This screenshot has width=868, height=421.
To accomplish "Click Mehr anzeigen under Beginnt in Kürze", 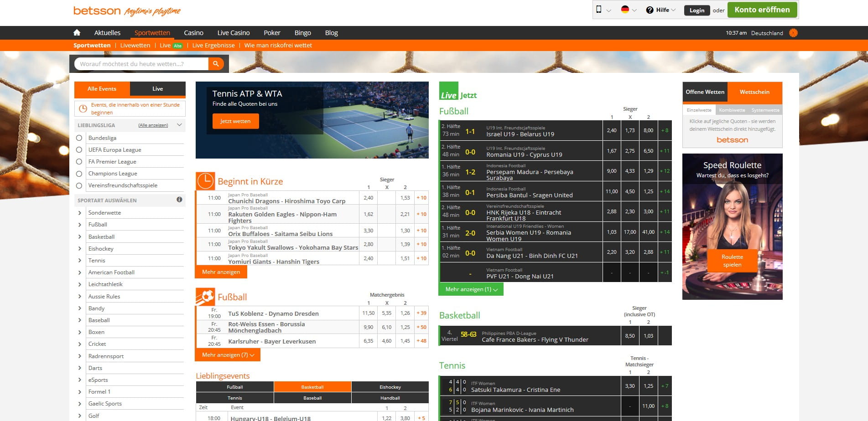I will click(221, 272).
